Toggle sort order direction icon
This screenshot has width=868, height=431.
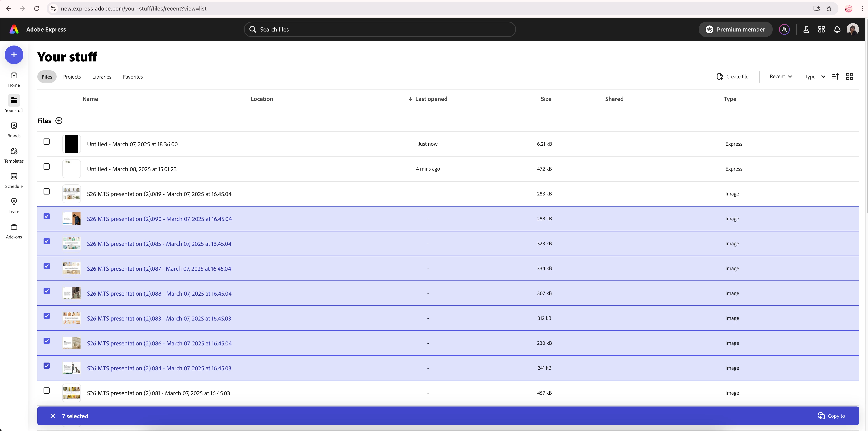coord(835,77)
